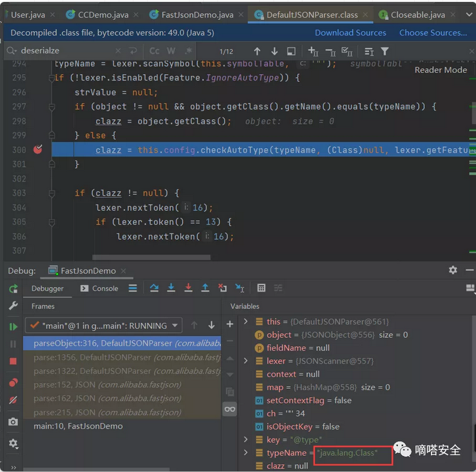Click Drop Frame button
The width and height of the screenshot is (476, 472).
[223, 288]
